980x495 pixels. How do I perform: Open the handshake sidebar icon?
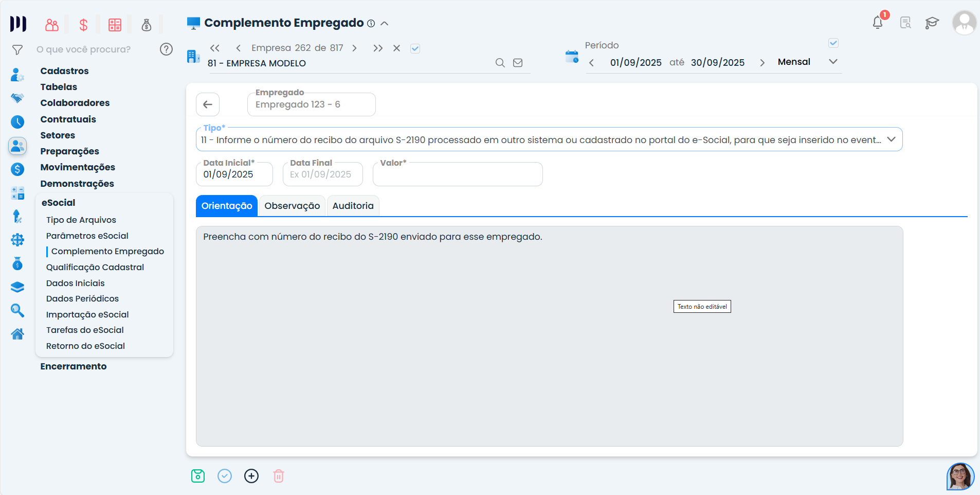tap(17, 98)
